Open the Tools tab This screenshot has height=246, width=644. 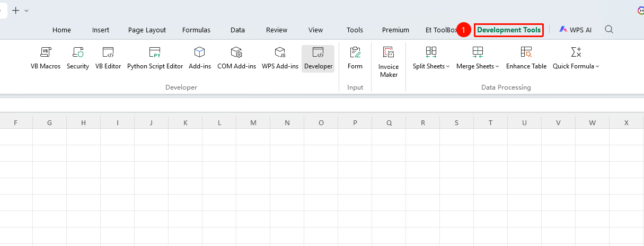[x=355, y=30]
